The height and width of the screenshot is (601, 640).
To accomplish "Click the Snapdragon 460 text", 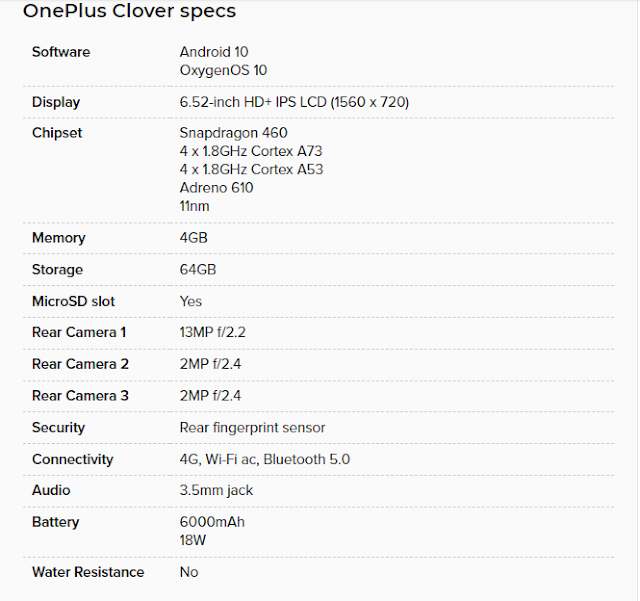I will point(233,133).
